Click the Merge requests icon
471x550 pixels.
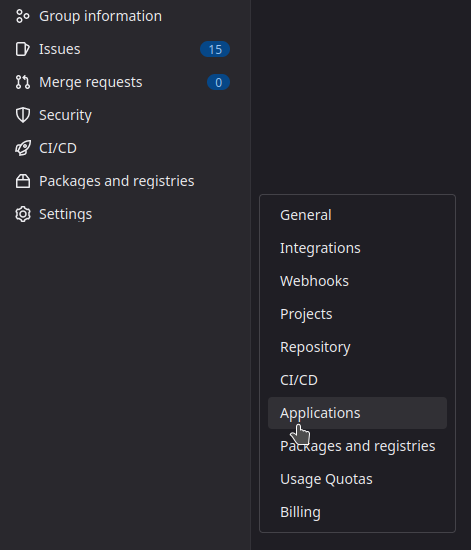point(23,82)
